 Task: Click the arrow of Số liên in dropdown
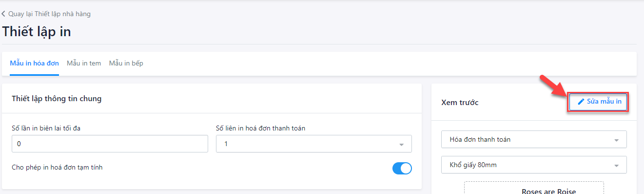(x=402, y=145)
